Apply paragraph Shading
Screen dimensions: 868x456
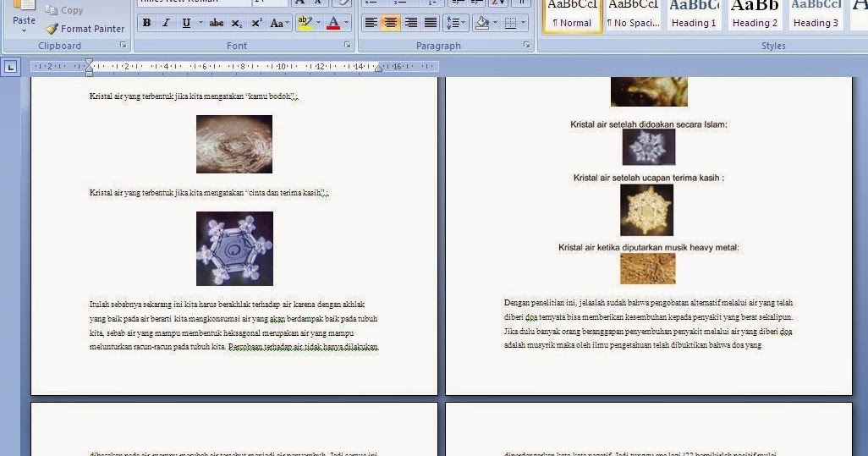point(483,23)
